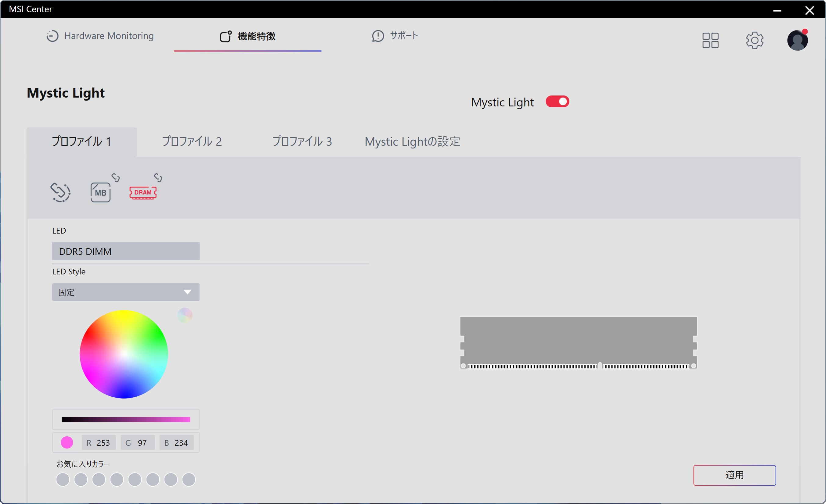
Task: Click the all-device sync link icon
Action: pos(60,192)
